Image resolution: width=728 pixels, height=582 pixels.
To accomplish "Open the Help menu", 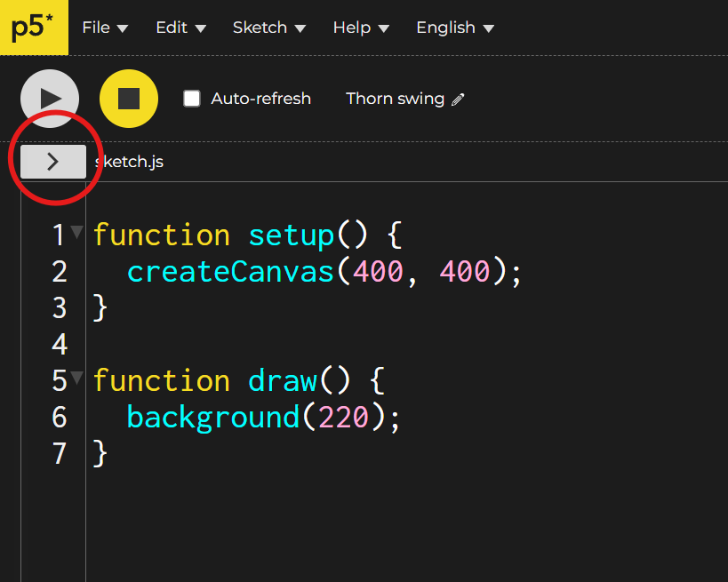I will tap(360, 28).
